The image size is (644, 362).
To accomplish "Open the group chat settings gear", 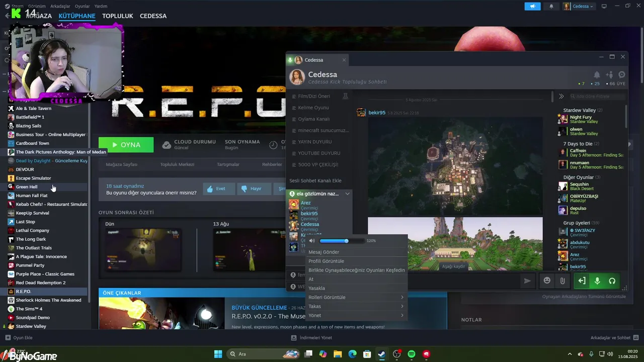I will click(622, 75).
